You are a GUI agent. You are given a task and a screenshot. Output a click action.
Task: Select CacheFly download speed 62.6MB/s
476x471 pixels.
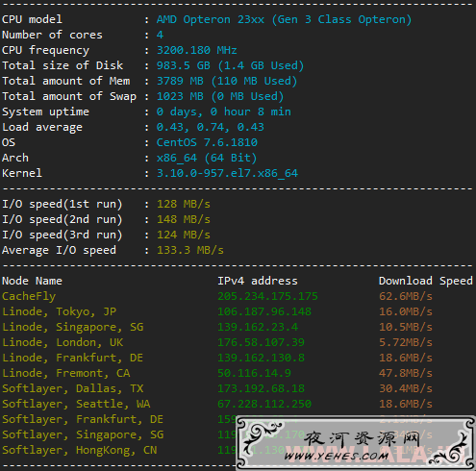[406, 296]
